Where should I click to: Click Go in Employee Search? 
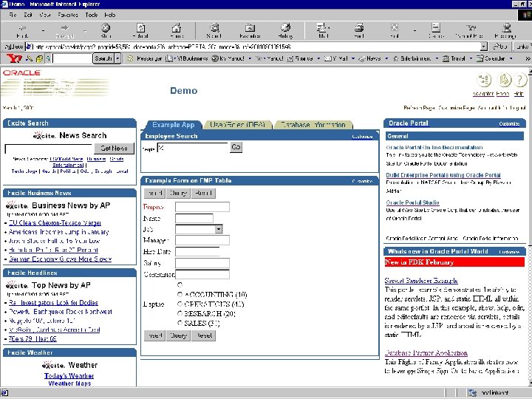tap(236, 147)
